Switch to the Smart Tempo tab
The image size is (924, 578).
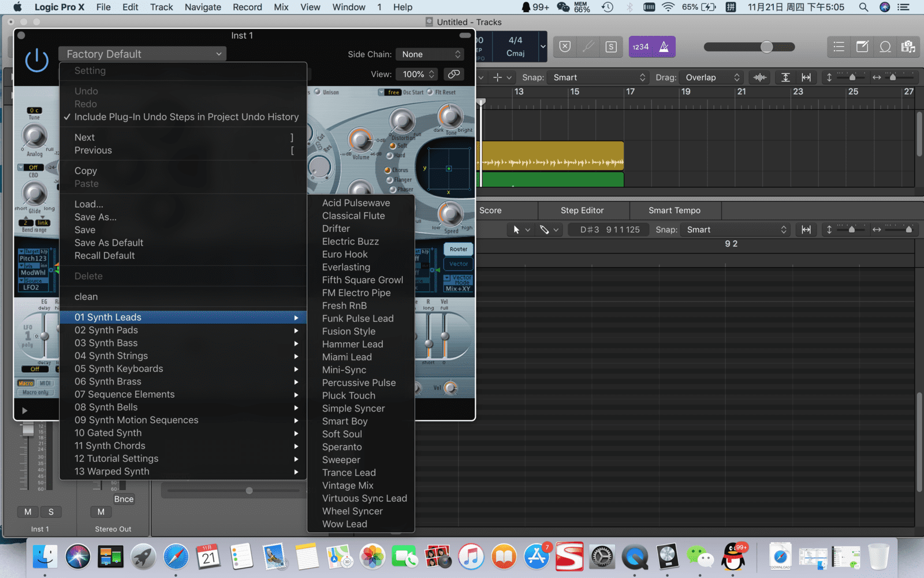tap(674, 210)
